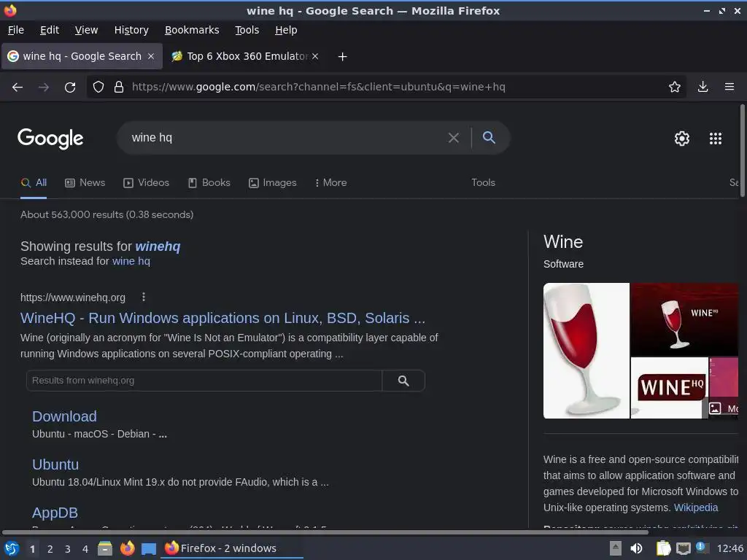
Task: Open the large wine glass thumbnail
Action: coord(586,351)
